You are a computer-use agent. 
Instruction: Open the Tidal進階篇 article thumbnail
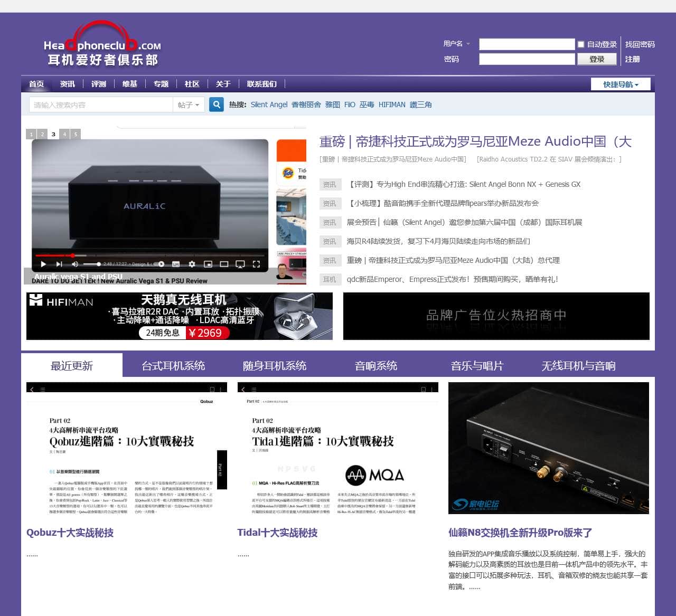[338, 448]
